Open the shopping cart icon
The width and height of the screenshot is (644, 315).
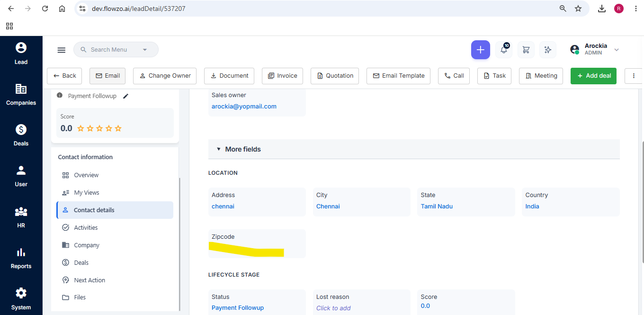pos(526,50)
